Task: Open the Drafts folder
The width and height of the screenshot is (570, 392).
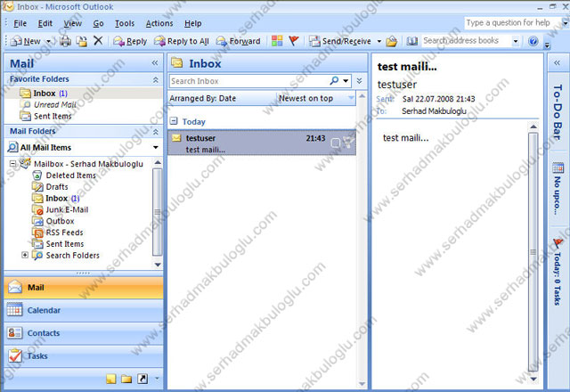Action: pyautogui.click(x=50, y=186)
